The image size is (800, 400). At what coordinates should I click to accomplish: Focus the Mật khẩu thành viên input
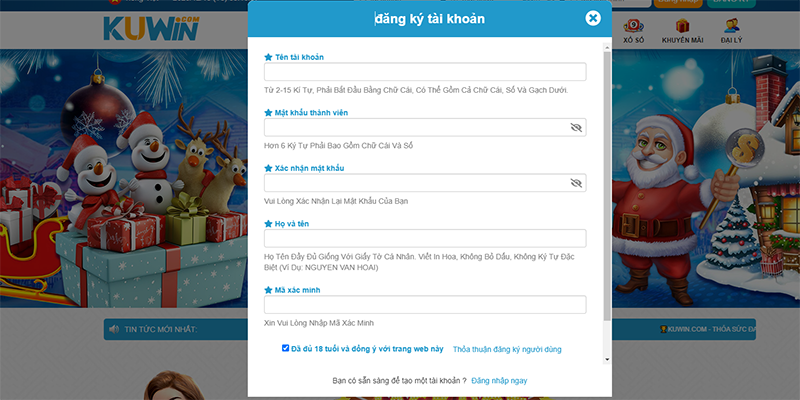(x=415, y=128)
